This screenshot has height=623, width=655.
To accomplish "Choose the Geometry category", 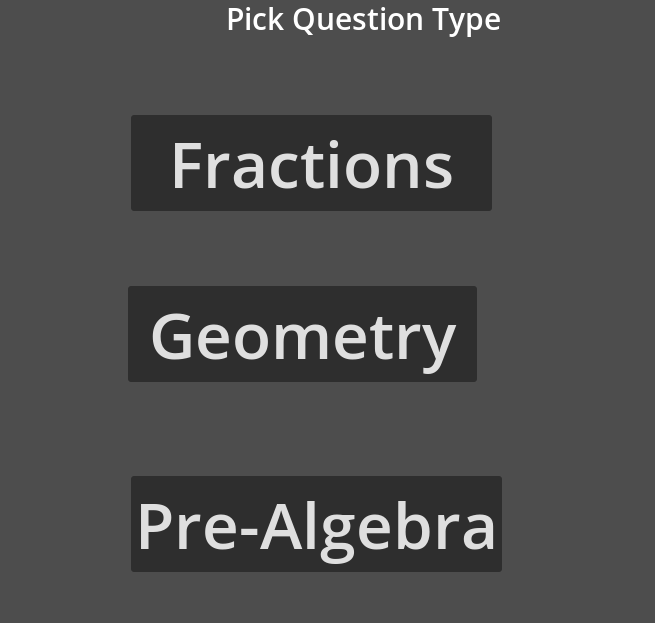I will (x=302, y=334).
